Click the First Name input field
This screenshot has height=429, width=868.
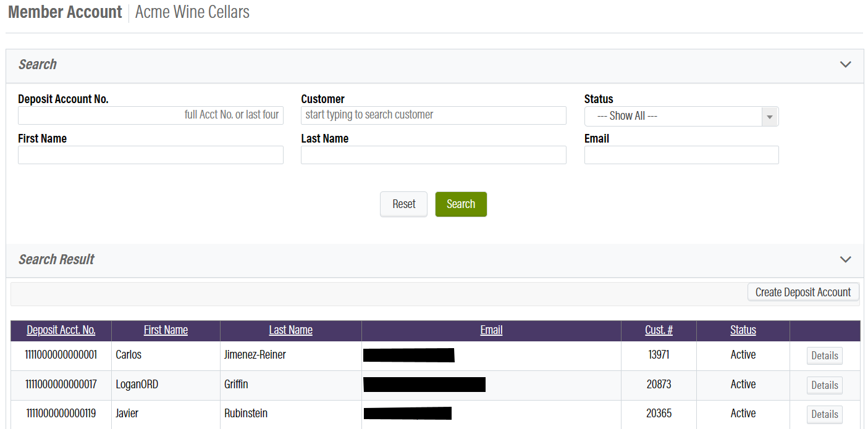pyautogui.click(x=150, y=154)
